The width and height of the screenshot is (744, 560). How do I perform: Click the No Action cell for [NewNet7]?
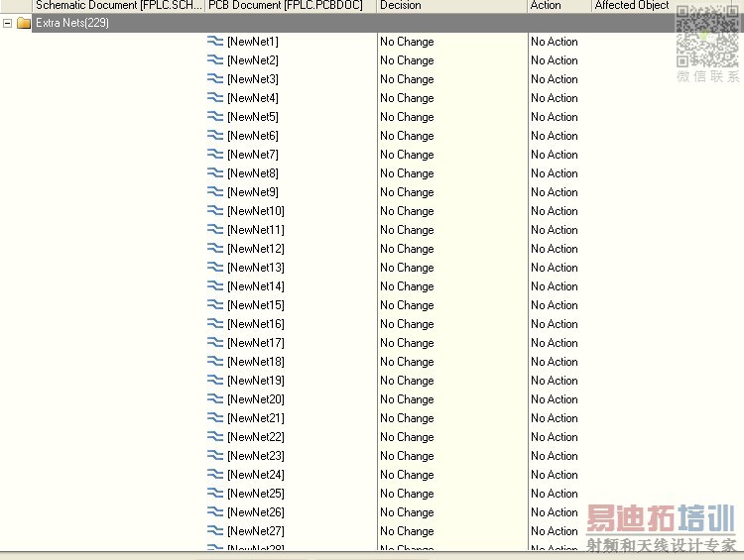tap(555, 154)
